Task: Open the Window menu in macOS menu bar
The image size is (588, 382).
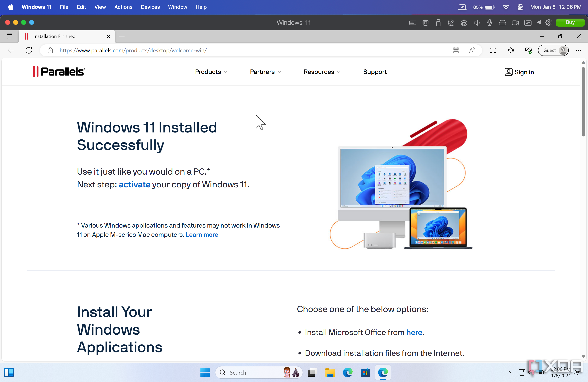Action: click(x=177, y=7)
